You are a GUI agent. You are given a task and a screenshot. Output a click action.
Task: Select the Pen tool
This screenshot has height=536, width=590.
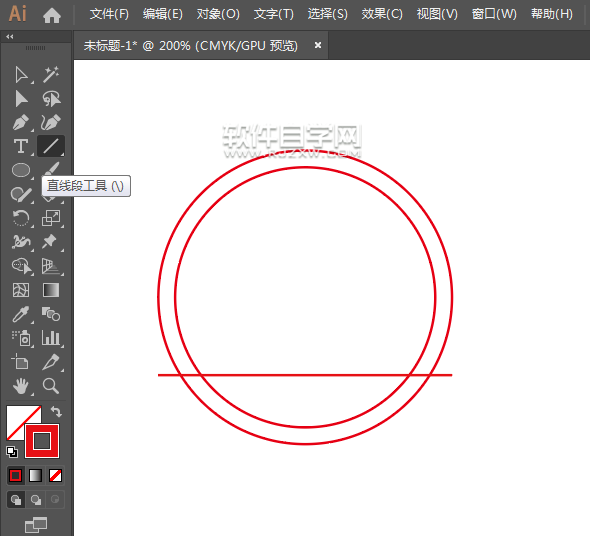pyautogui.click(x=21, y=122)
